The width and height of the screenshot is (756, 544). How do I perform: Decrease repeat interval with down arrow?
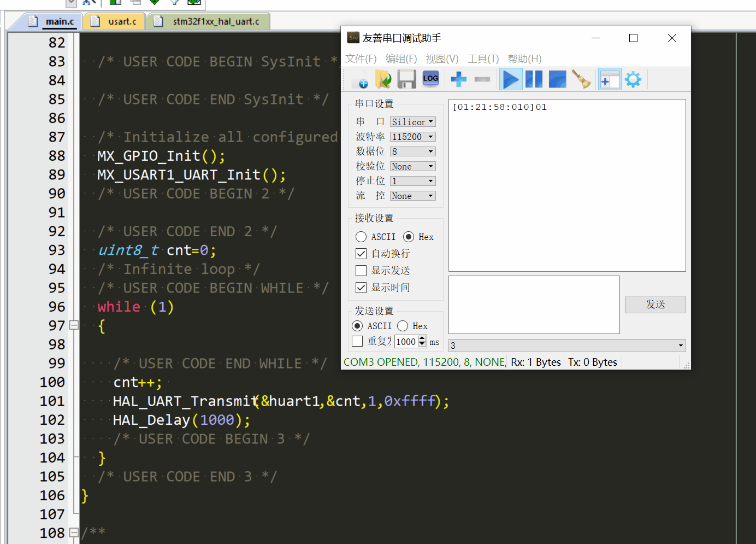coord(422,344)
